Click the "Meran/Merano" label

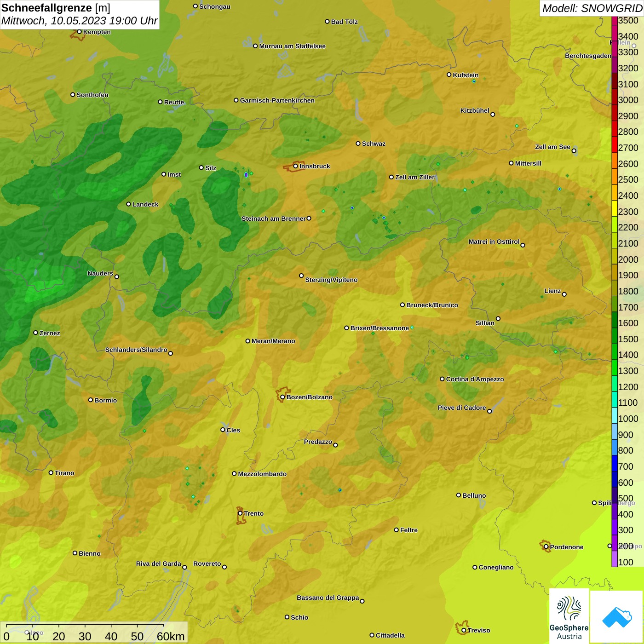[x=273, y=341]
